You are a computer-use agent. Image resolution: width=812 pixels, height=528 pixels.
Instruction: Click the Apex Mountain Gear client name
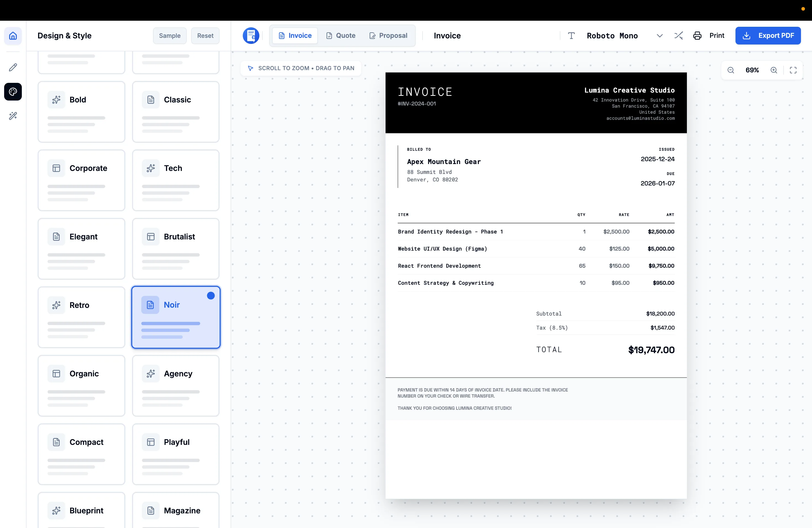coord(444,162)
